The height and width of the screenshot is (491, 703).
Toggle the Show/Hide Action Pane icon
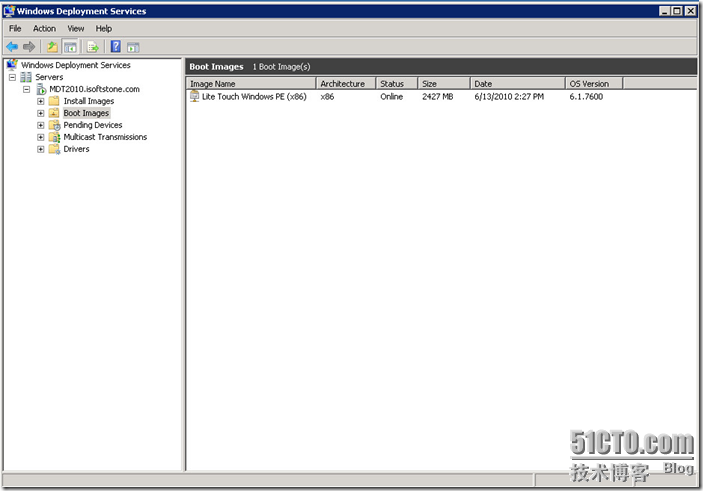tap(133, 47)
